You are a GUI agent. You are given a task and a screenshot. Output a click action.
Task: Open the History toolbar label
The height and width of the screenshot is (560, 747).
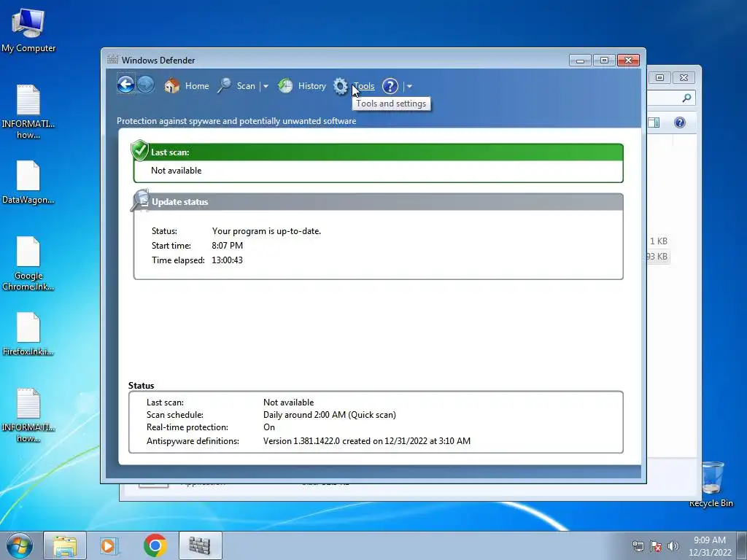(x=312, y=86)
